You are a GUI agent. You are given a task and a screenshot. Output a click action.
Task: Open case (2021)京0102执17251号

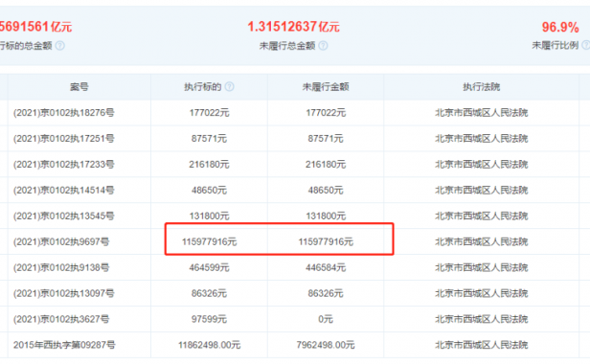coord(63,139)
